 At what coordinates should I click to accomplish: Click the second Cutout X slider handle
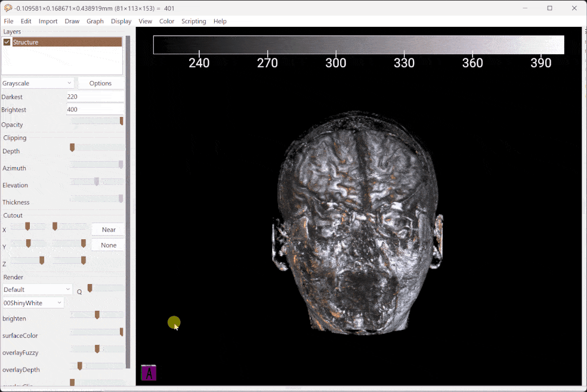point(55,226)
